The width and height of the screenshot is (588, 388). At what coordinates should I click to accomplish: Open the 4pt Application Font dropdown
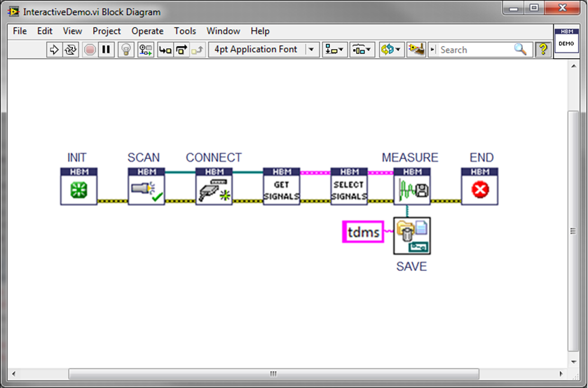click(264, 50)
